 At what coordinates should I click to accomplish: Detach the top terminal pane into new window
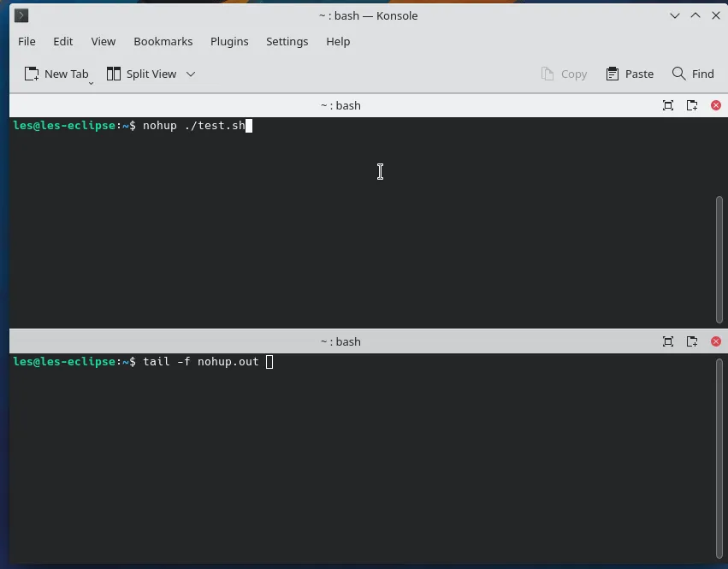point(692,105)
